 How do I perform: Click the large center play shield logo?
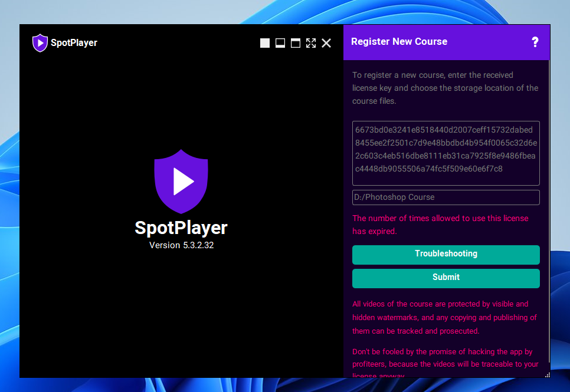(181, 182)
